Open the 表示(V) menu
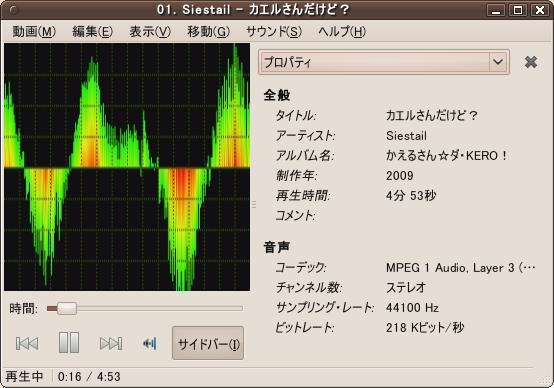 150,32
